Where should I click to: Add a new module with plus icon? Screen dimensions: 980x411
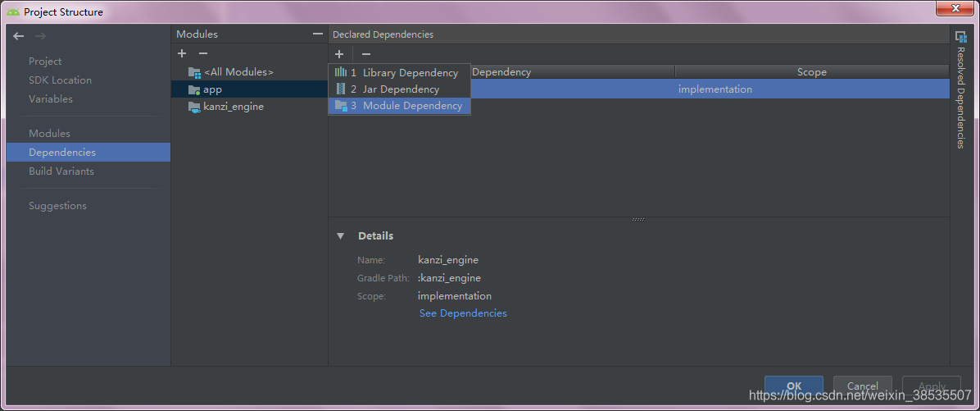click(x=182, y=54)
